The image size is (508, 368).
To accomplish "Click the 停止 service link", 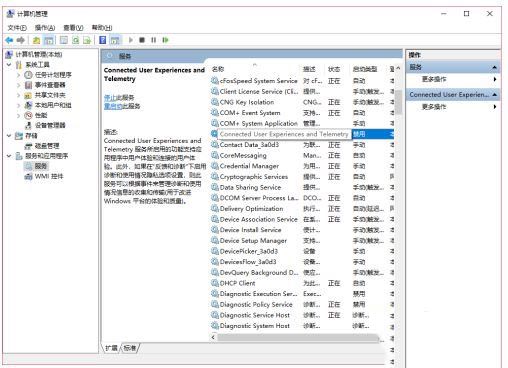I will tap(109, 97).
